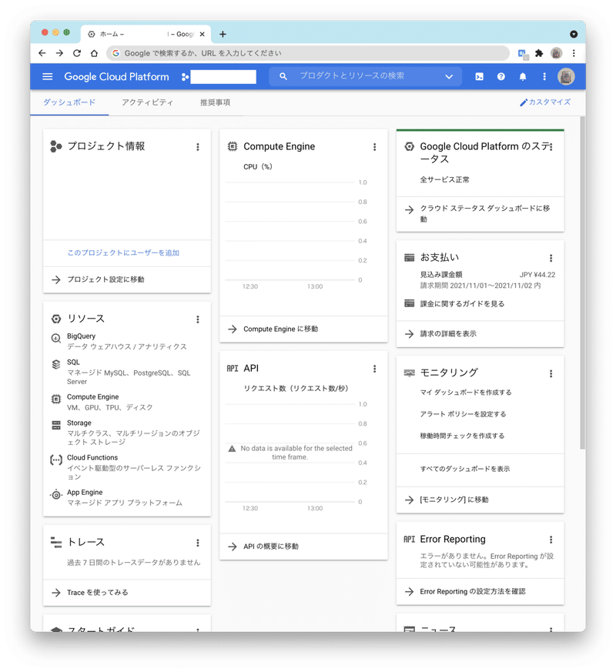Viewport: 616px width, 672px height.
Task: Click the Storage icon in the Resources list
Action: 55,423
